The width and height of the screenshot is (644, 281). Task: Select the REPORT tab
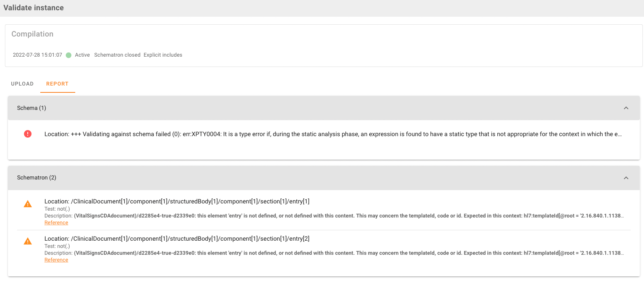57,84
